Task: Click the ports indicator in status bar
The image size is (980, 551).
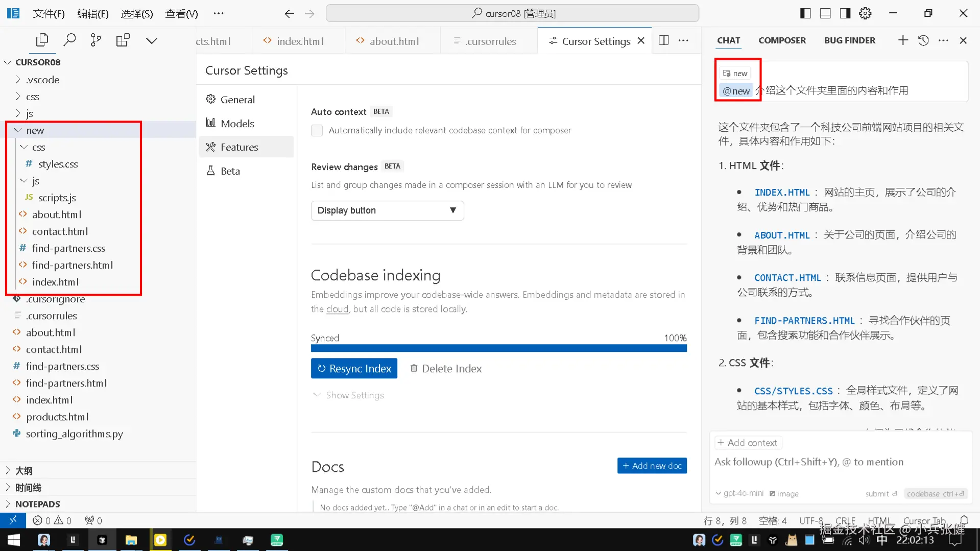Action: 93,520
